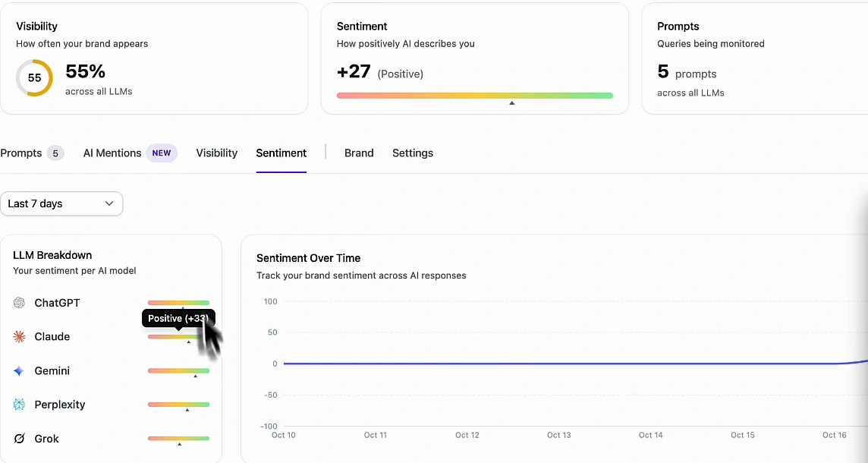The height and width of the screenshot is (463, 868).
Task: Click the ChatGPT logo icon
Action: point(19,303)
